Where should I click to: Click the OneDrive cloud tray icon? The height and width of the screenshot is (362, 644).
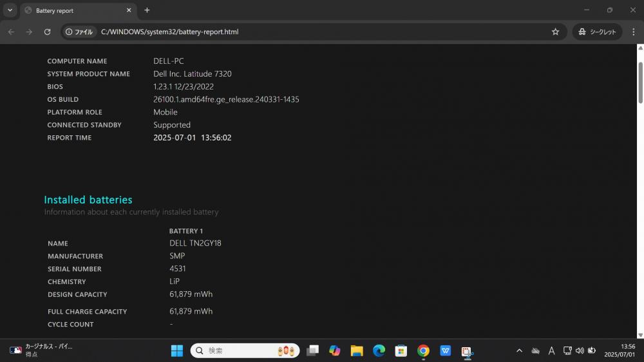point(535,350)
